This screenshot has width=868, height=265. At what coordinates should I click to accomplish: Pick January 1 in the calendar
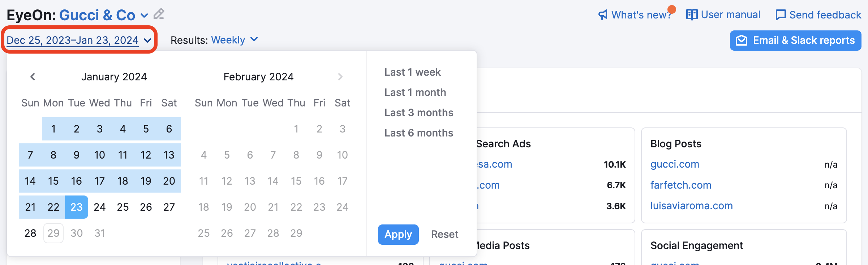point(53,129)
